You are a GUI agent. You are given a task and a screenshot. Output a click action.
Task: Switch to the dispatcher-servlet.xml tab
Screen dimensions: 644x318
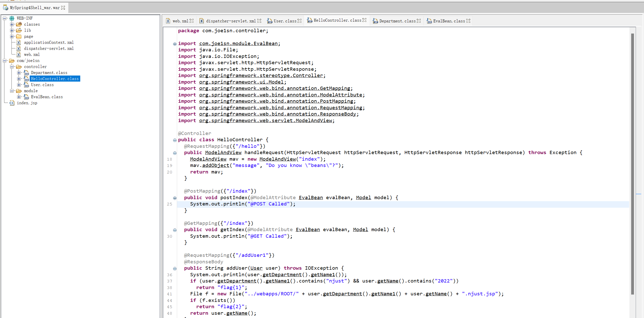(x=231, y=21)
